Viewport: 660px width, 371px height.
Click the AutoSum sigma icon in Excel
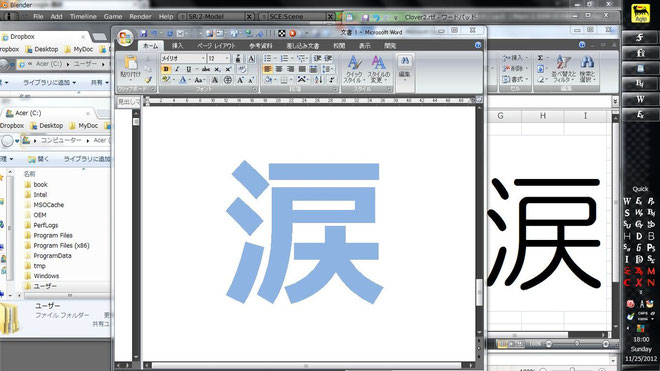click(540, 58)
